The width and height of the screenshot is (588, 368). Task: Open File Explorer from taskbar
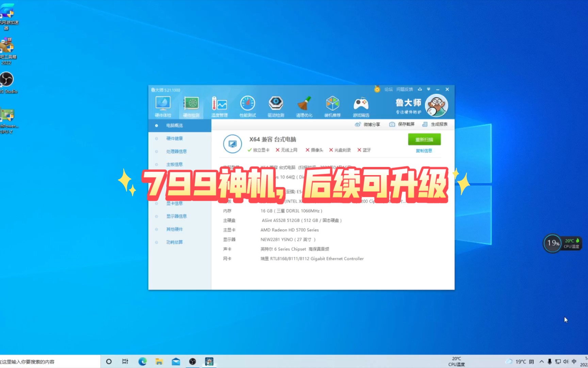pyautogui.click(x=159, y=362)
